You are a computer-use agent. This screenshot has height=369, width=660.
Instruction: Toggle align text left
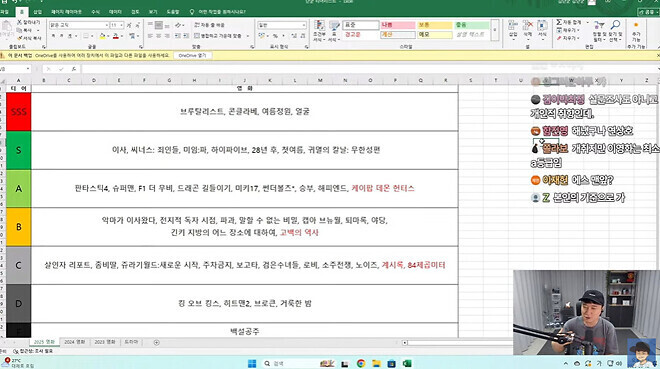tap(150, 36)
